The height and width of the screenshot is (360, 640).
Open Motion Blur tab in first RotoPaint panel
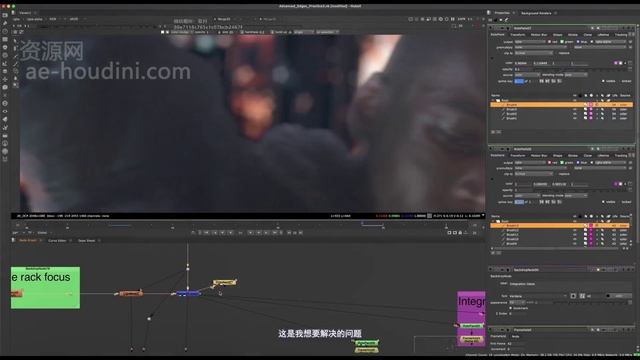[x=539, y=35]
